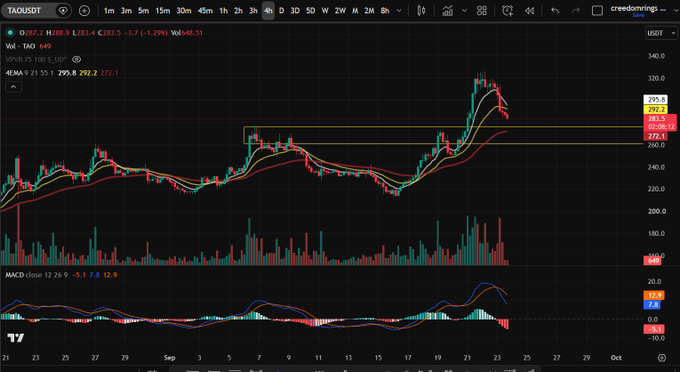Image resolution: width=680 pixels, height=372 pixels.
Task: Open the layout templates grid icon
Action: [481, 11]
